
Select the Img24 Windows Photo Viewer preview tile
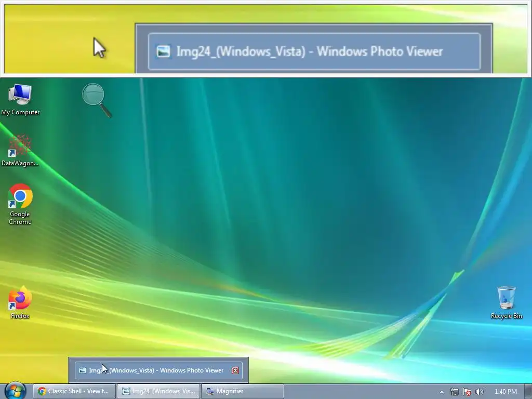pyautogui.click(x=158, y=370)
